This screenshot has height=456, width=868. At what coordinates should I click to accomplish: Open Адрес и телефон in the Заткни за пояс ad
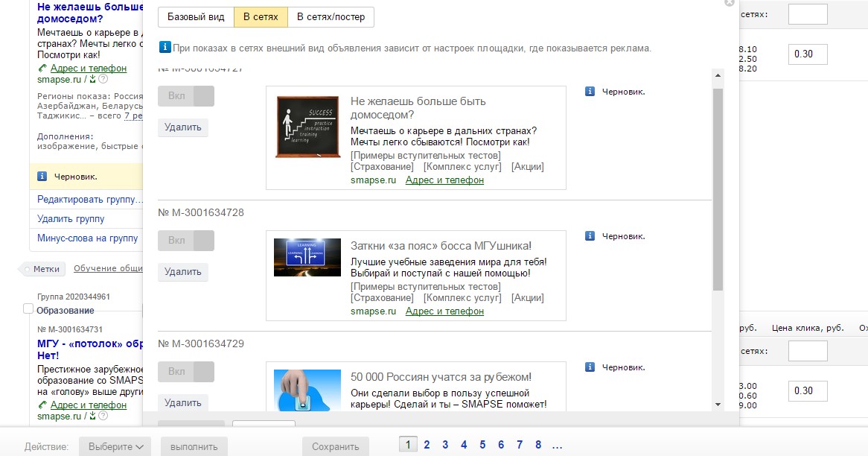(444, 311)
